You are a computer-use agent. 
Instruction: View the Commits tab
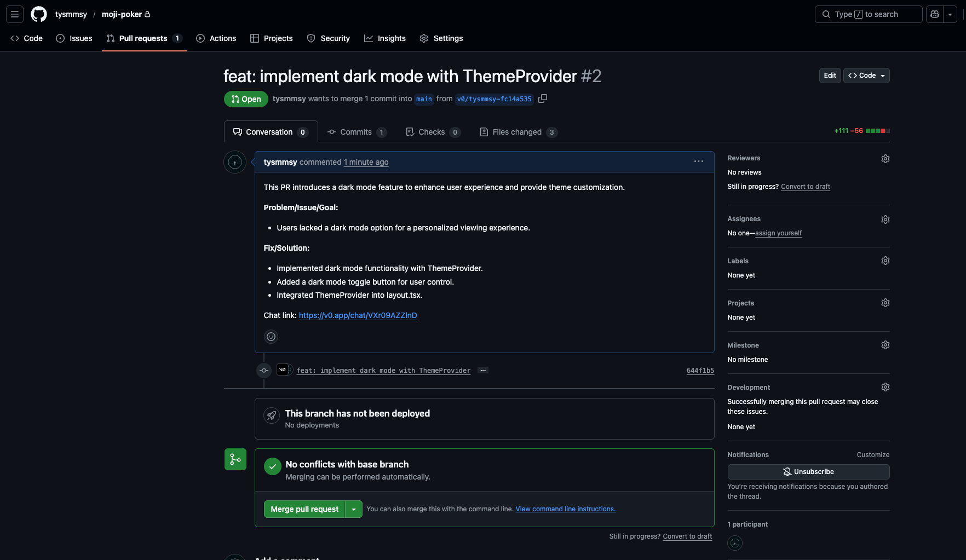(357, 132)
